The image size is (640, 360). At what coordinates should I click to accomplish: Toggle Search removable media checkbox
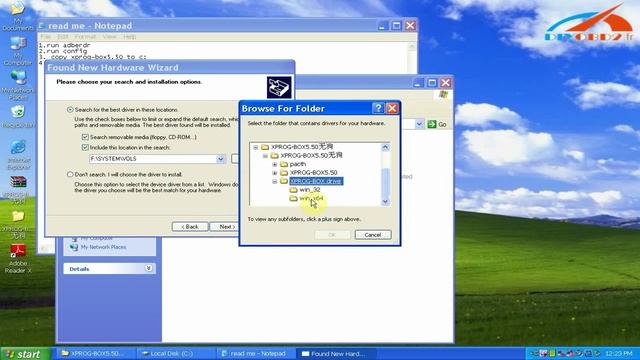click(85, 137)
